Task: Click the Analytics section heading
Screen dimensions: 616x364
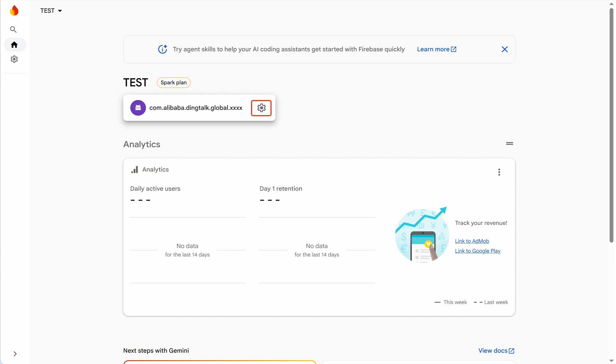Action: [x=142, y=144]
